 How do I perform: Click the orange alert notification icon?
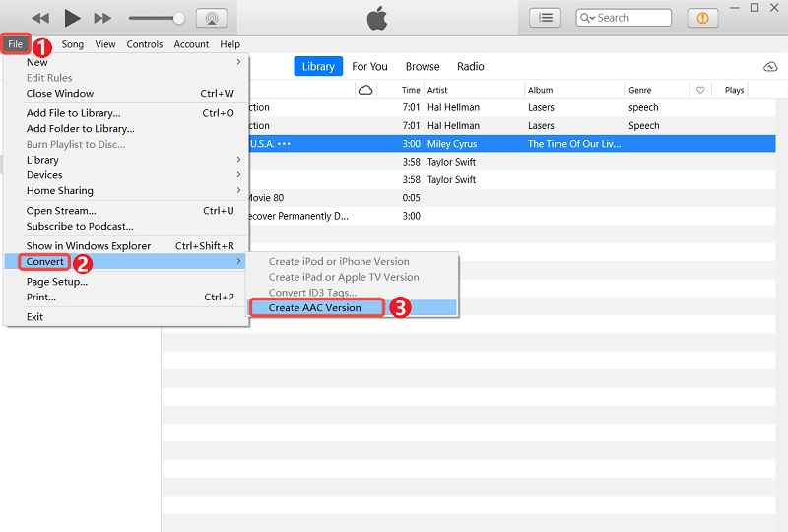(702, 18)
